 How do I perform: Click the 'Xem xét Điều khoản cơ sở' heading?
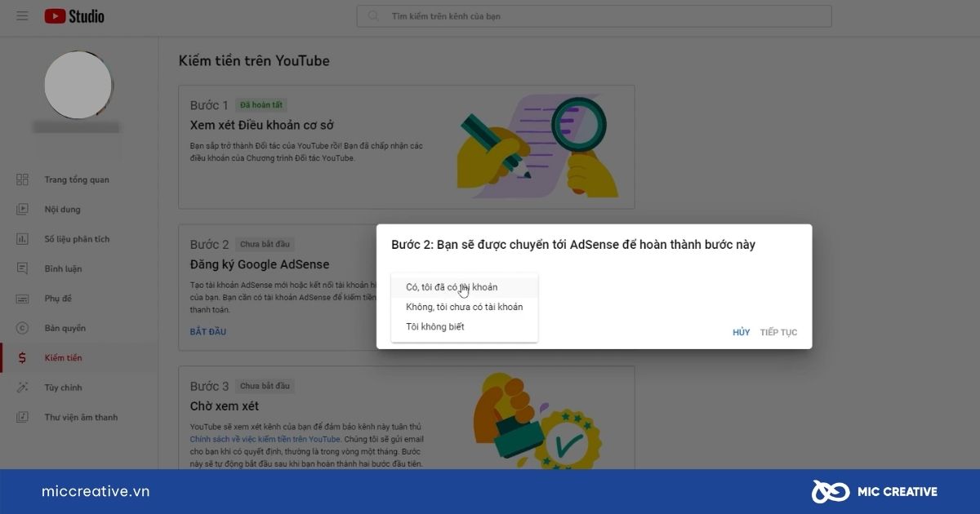[261, 126]
